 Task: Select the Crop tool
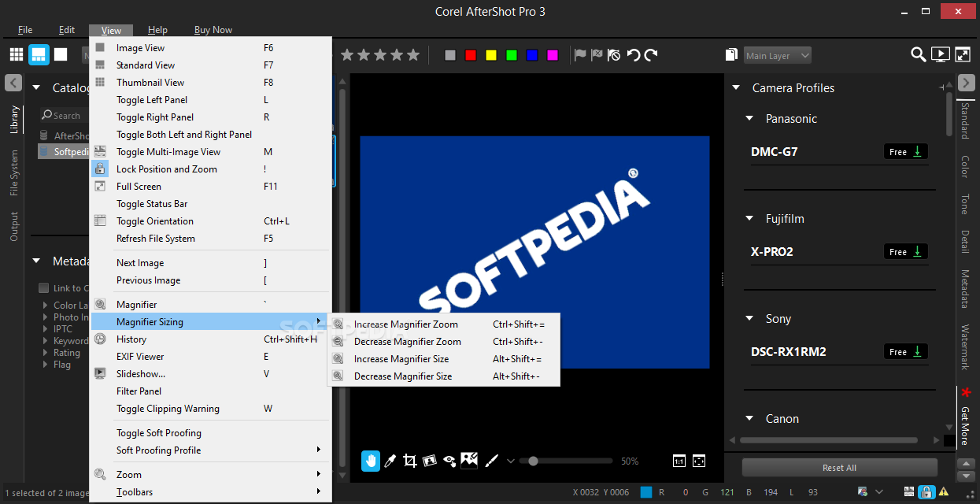pos(409,461)
